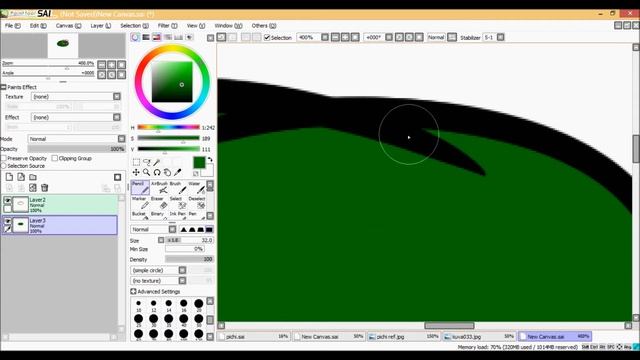Enable Clipping Group checkbox
This screenshot has height=360, width=640.
point(55,158)
